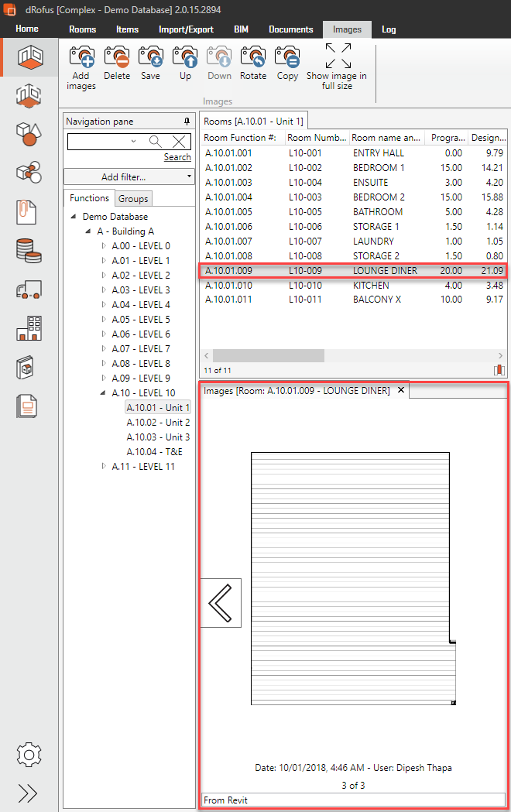Pin the Navigation pane
Viewport: 511px width, 812px height.
pos(187,122)
